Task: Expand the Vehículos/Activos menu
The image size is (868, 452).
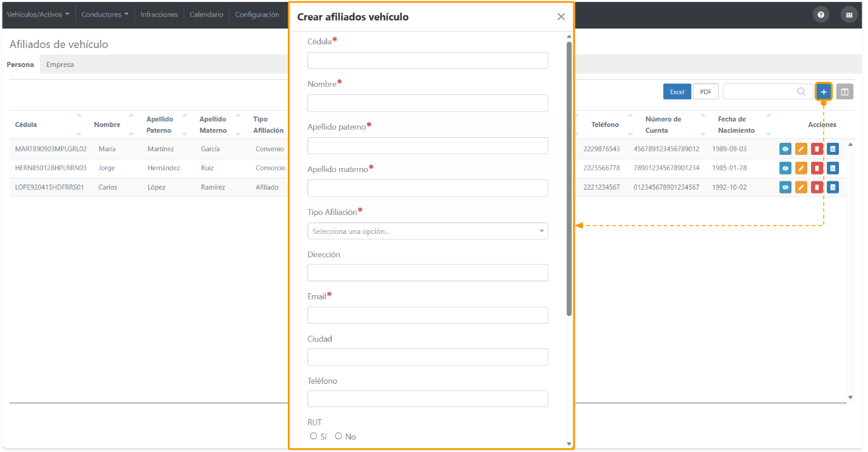Action: [x=38, y=15]
